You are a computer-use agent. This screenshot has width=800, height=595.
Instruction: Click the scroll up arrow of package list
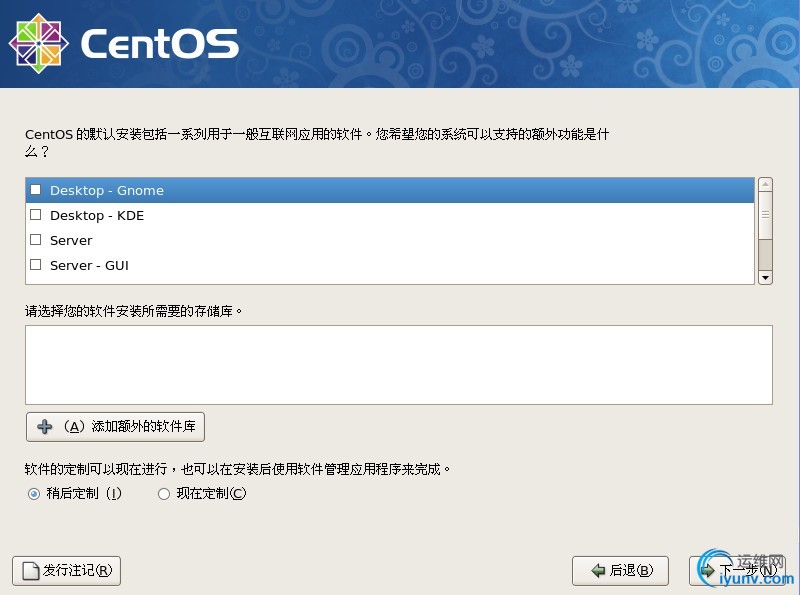[765, 184]
